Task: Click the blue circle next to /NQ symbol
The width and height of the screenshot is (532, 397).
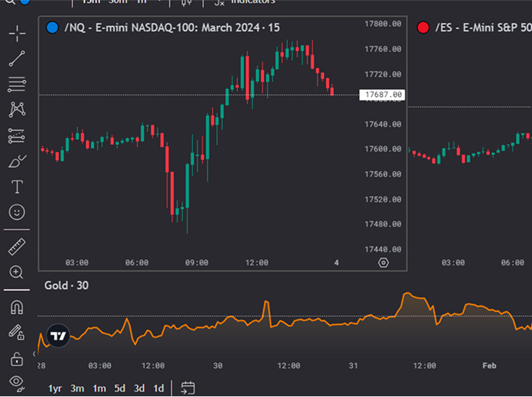Action: tap(52, 28)
